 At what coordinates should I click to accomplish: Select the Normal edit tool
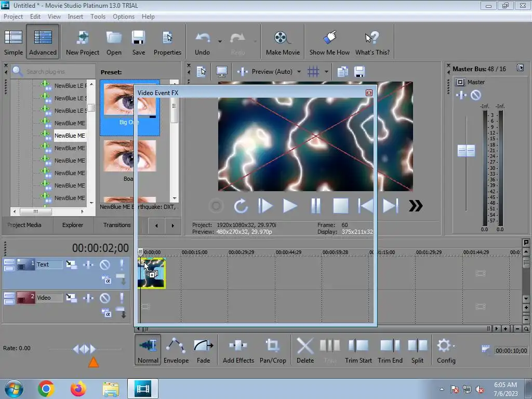point(148,350)
